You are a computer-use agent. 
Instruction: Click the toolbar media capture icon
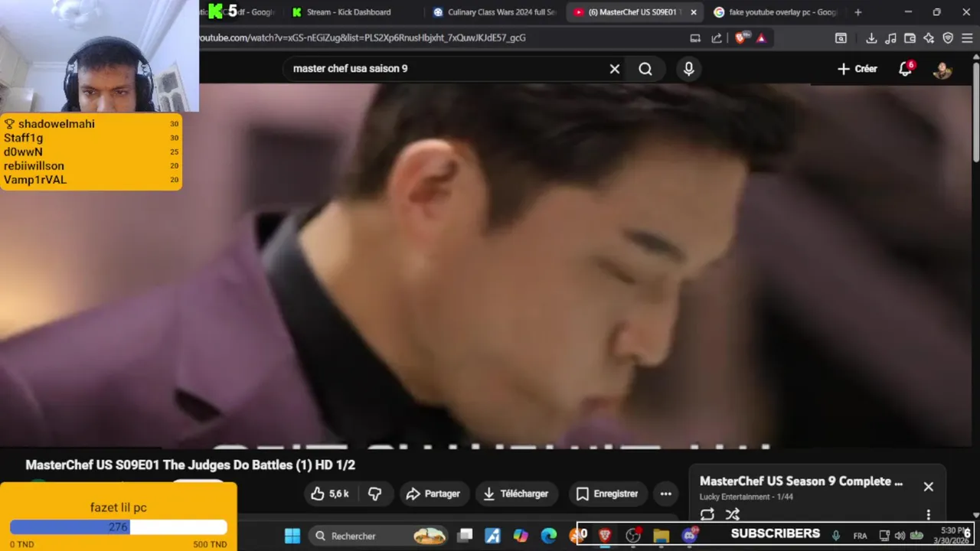point(841,37)
